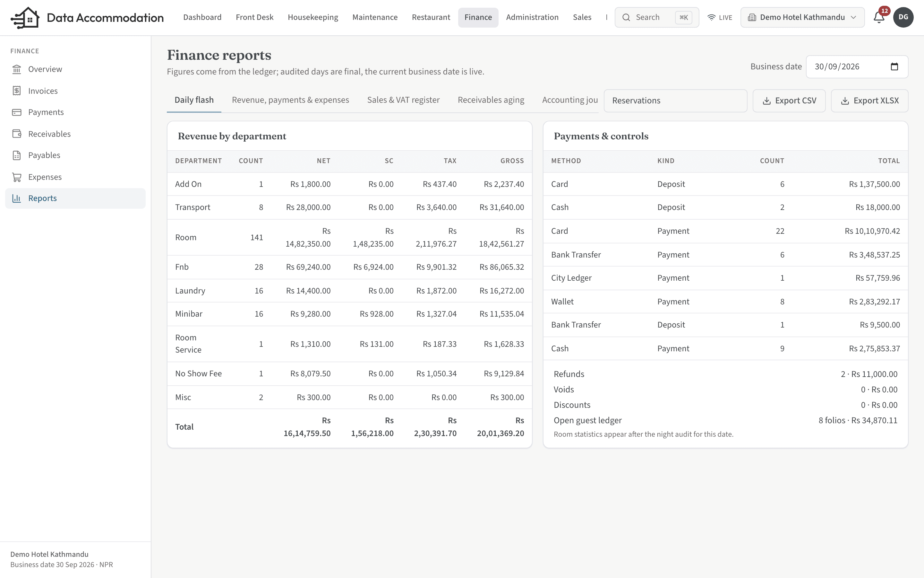Open the Administration navigation item
The height and width of the screenshot is (578, 924).
[532, 17]
